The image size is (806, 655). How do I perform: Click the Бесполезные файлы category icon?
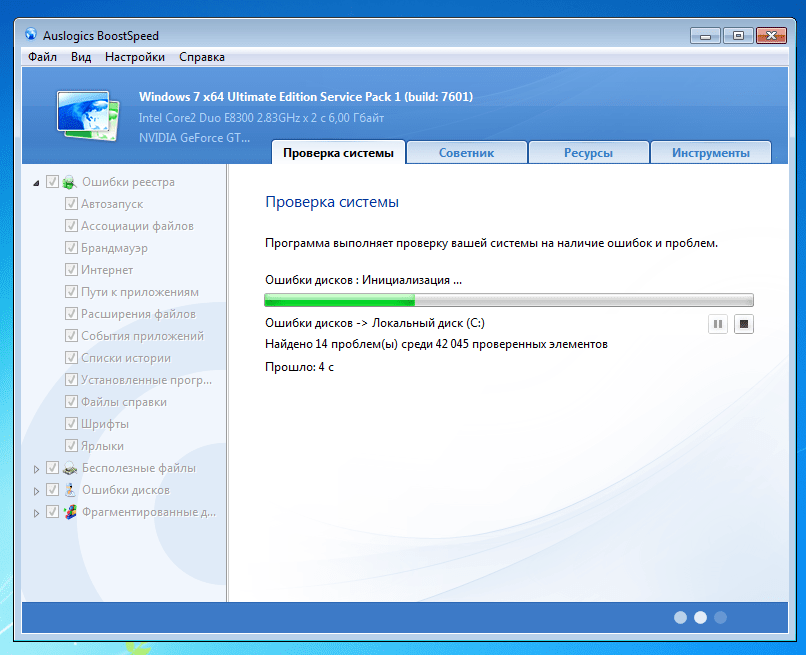click(69, 468)
